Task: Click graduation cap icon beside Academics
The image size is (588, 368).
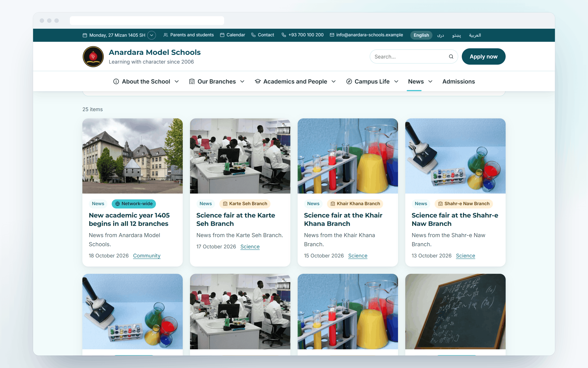Action: (258, 81)
